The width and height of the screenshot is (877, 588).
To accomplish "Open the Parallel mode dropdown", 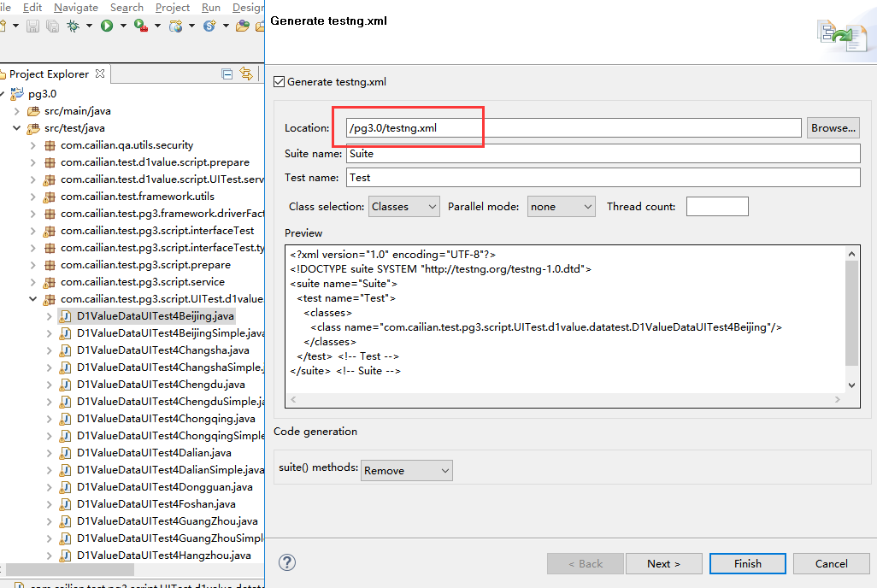I will click(x=561, y=207).
